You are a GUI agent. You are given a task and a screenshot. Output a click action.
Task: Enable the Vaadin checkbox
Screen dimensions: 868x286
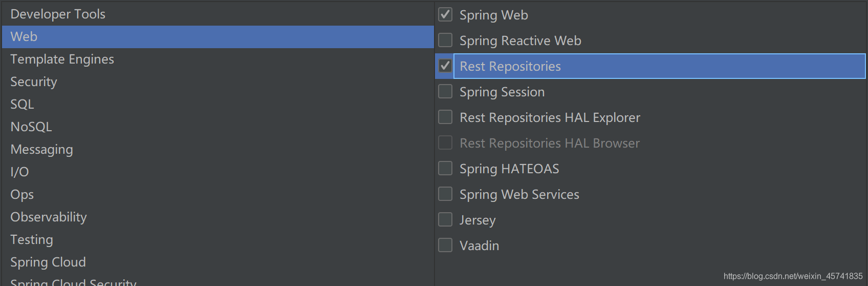[x=445, y=245]
